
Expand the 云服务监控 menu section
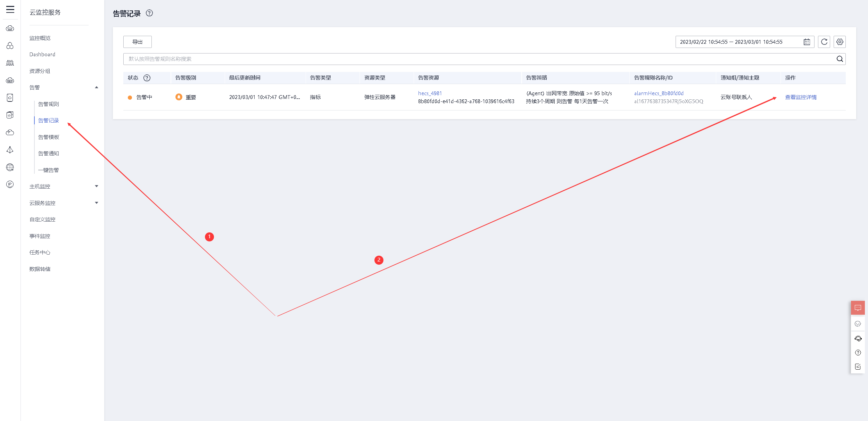coord(97,203)
